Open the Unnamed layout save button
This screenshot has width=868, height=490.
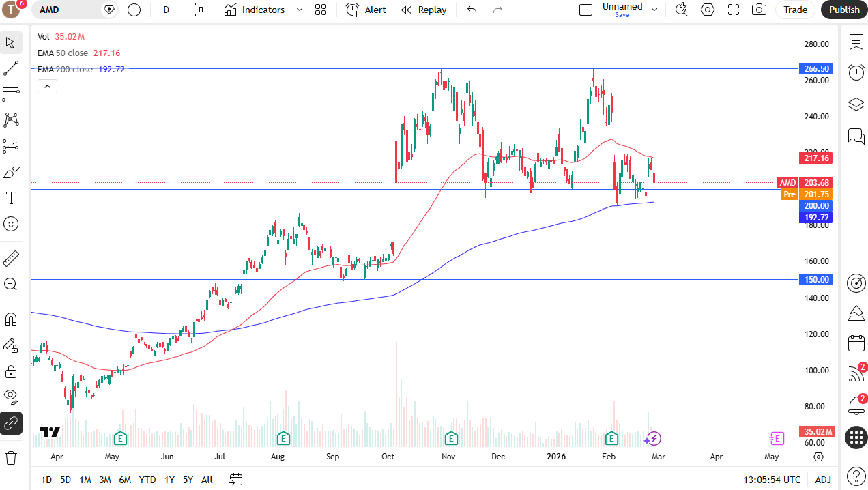pyautogui.click(x=622, y=10)
